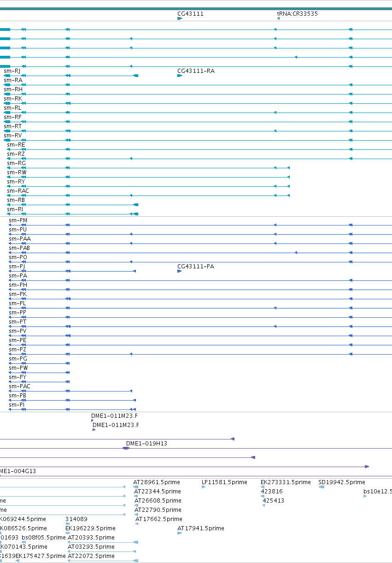Screen dimensions: 392x563
Task: Select the sm-RB transcript
Action: pyautogui.click(x=16, y=200)
